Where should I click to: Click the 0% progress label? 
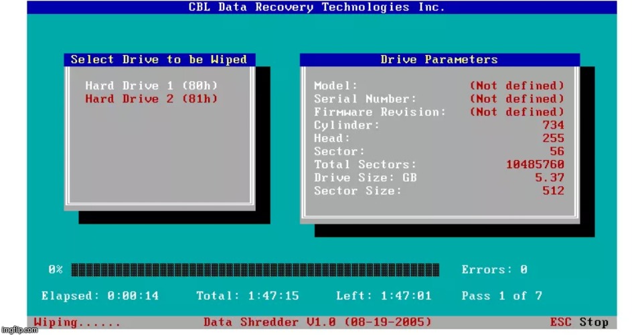56,269
